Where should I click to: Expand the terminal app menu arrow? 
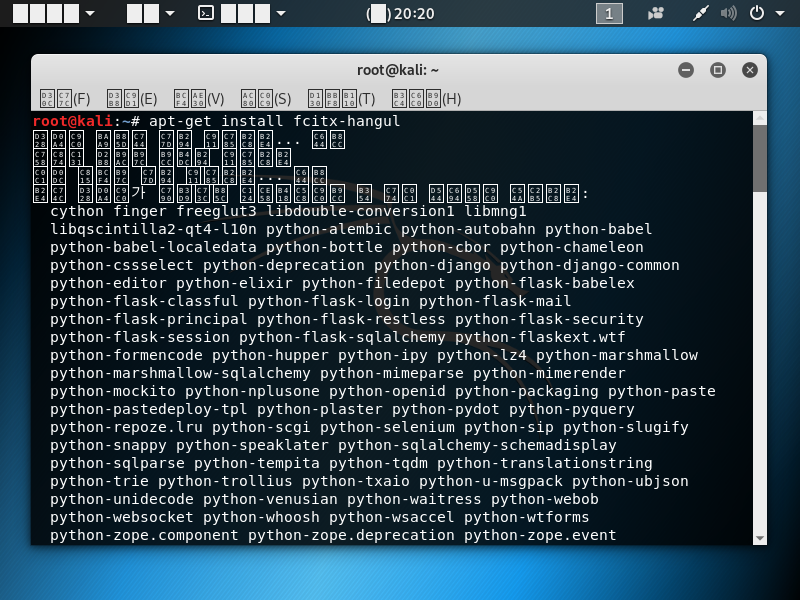[x=281, y=13]
